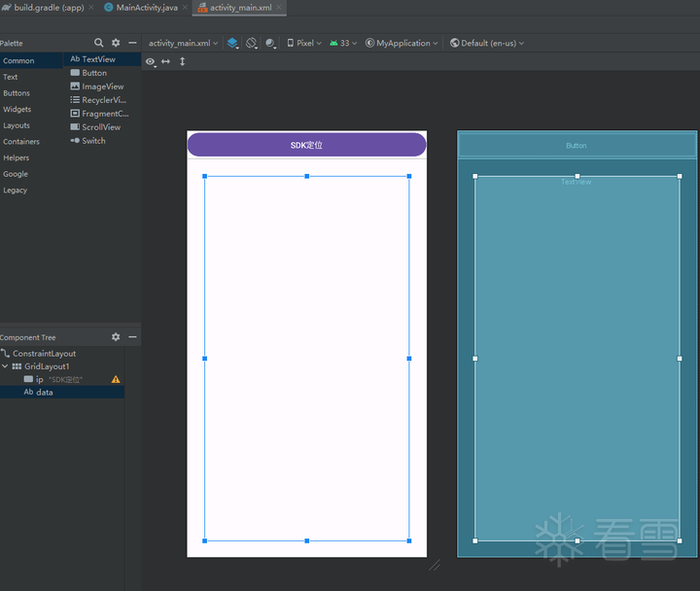The image size is (700, 591).
Task: Switch to MainActivity.java tab
Action: click(x=146, y=8)
